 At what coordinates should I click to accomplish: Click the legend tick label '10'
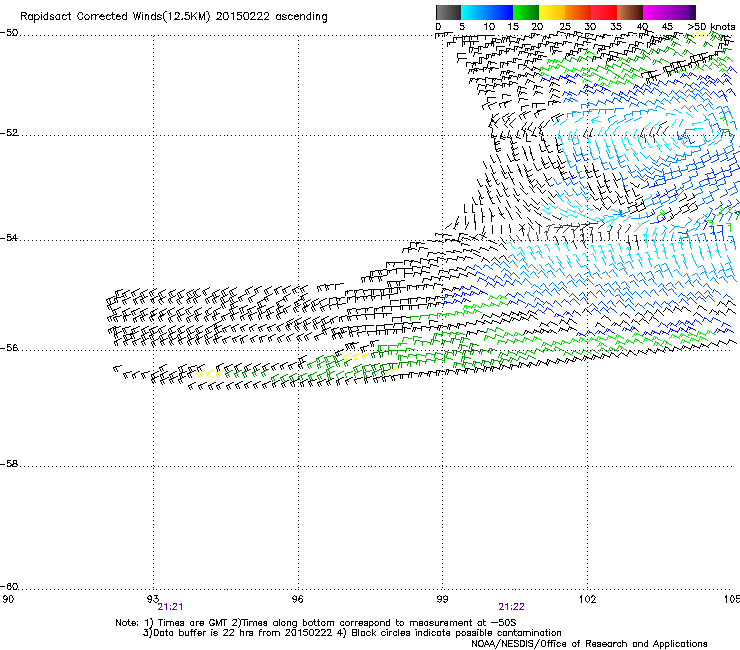(489, 26)
